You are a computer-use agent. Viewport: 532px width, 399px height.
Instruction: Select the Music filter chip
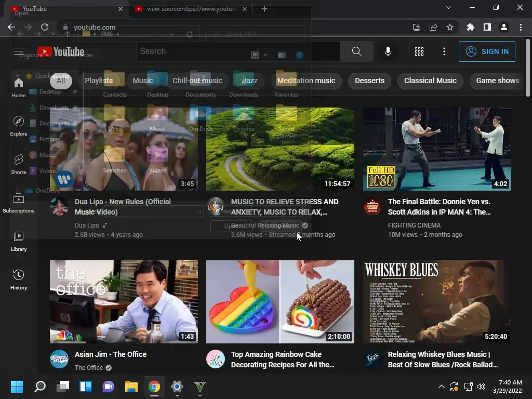point(142,81)
